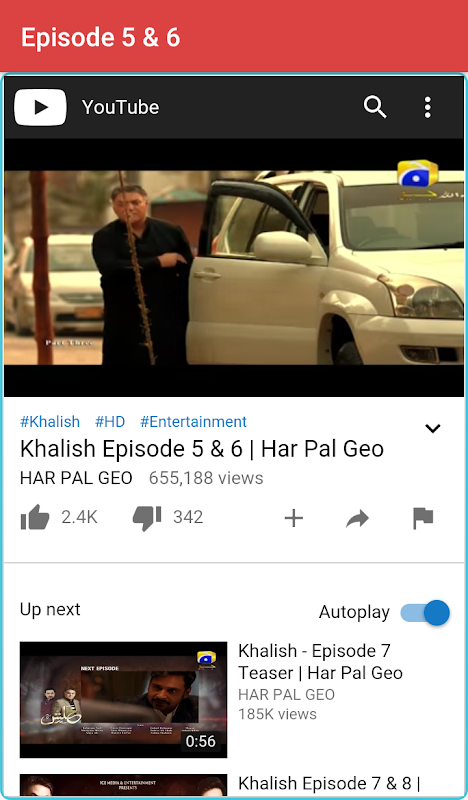Visit HAR PAL GEO channel name
Viewport: 468px width, 800px height.
tap(76, 478)
